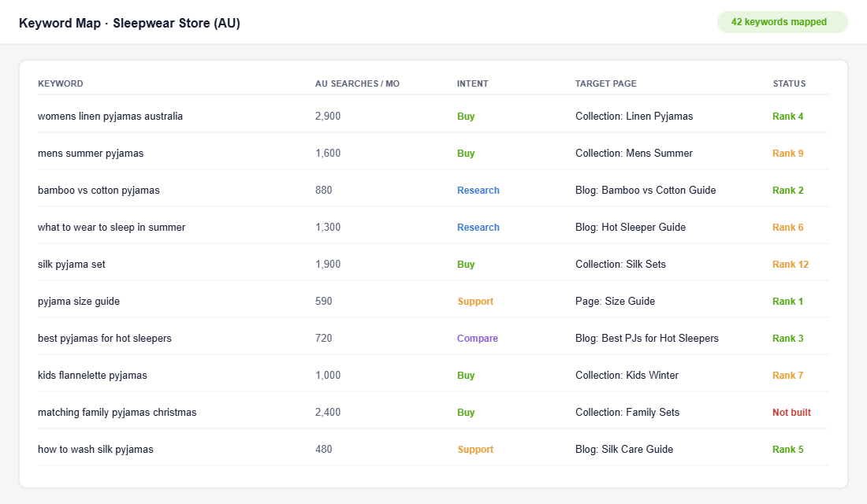The width and height of the screenshot is (867, 504).
Task: Select keyword 'silk pyjama set'
Action: 71,264
